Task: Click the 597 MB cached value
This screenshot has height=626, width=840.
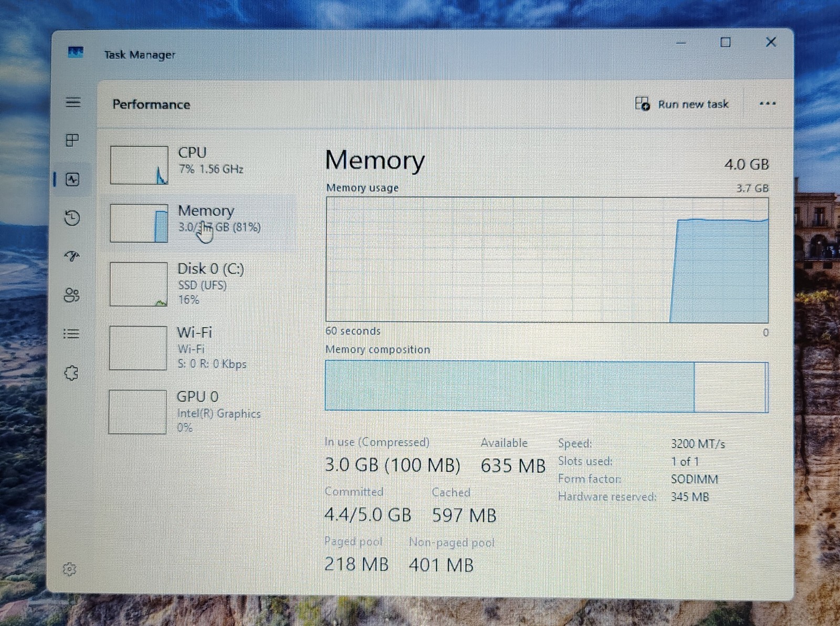Action: [x=464, y=516]
